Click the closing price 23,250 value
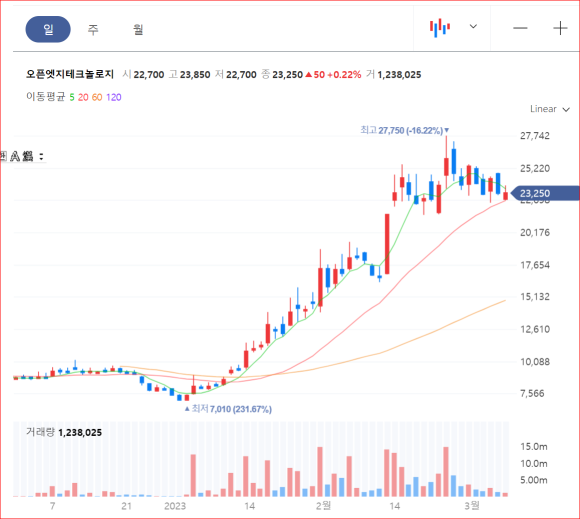The image size is (580, 519). pos(287,75)
